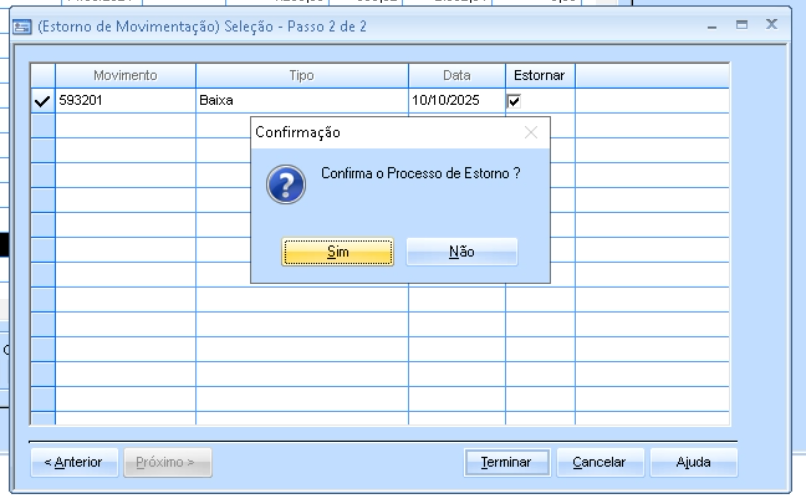Select the movement number 593201 cell
The width and height of the screenshot is (806, 500).
click(x=125, y=100)
